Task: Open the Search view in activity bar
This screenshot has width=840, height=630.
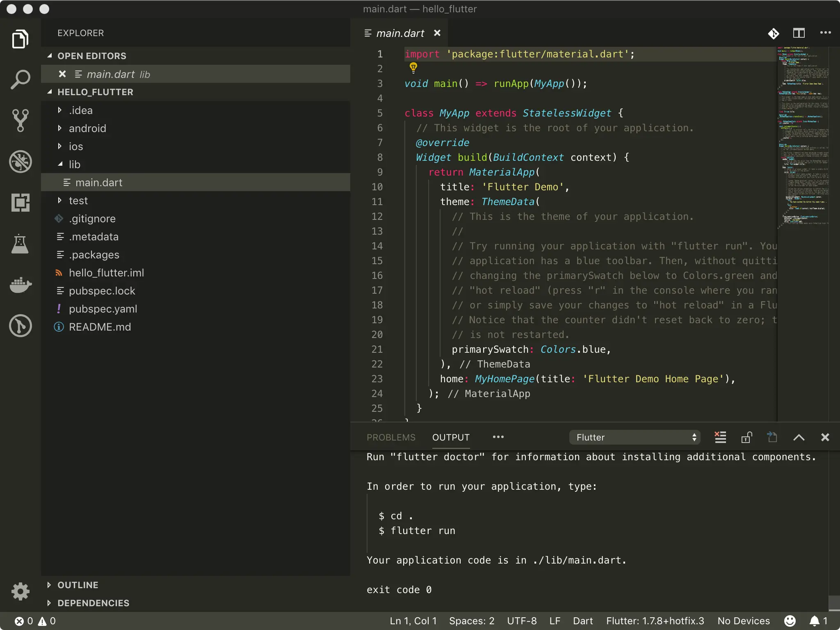Action: pyautogui.click(x=20, y=79)
